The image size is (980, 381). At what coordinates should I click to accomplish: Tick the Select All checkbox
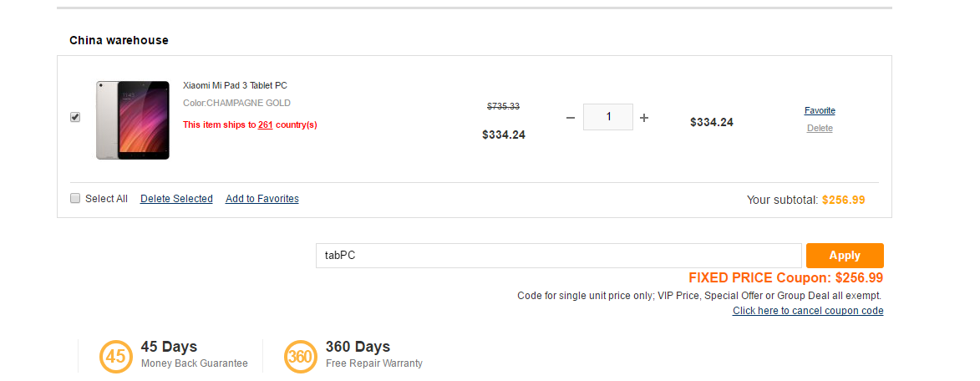[x=75, y=199]
